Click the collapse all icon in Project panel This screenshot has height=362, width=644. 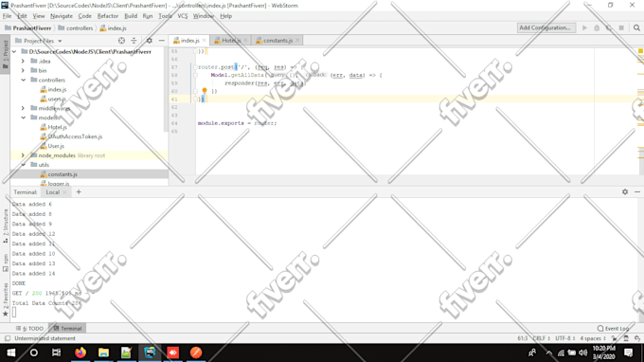tap(134, 41)
